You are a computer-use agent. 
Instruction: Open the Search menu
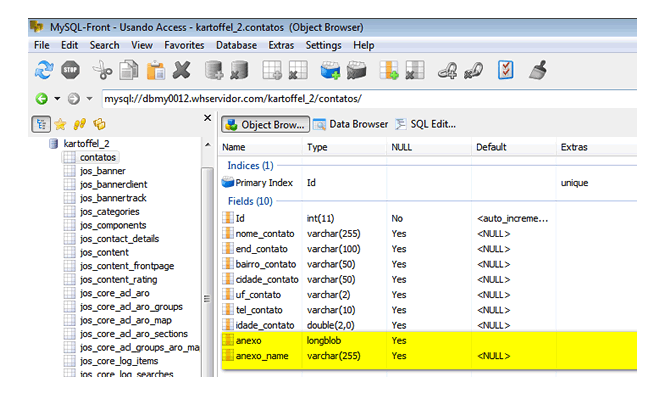point(104,45)
